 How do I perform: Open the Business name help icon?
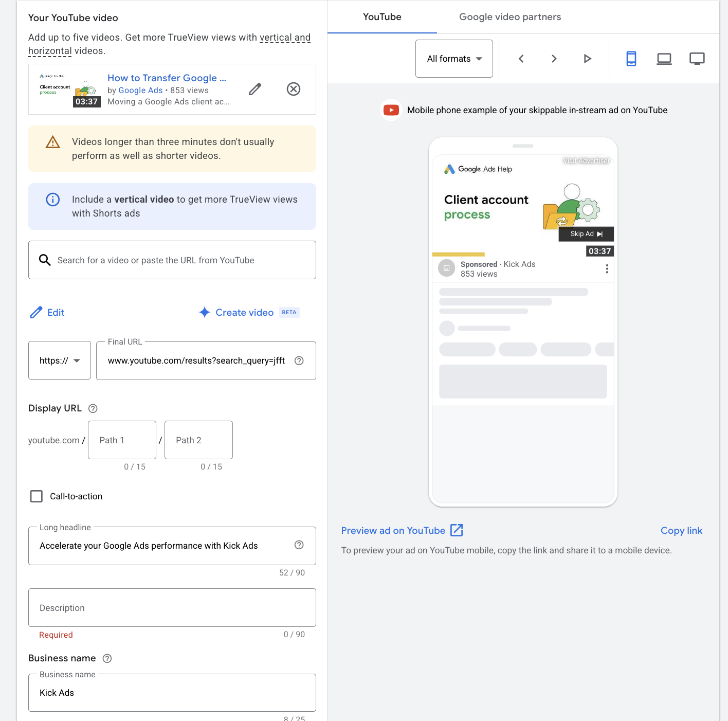[x=107, y=658]
